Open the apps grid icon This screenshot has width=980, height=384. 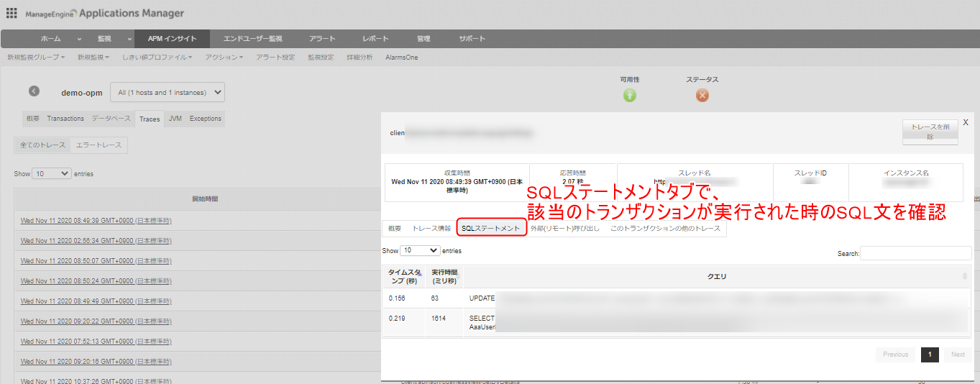tap(12, 13)
